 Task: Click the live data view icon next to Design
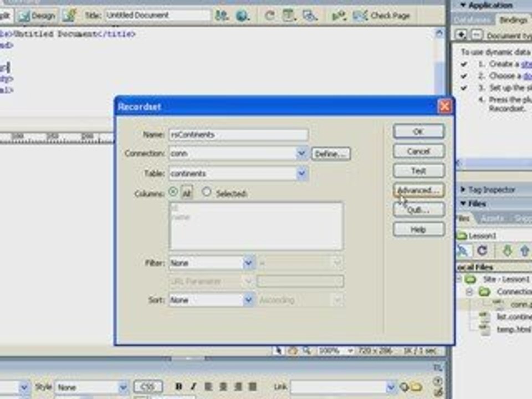click(69, 16)
